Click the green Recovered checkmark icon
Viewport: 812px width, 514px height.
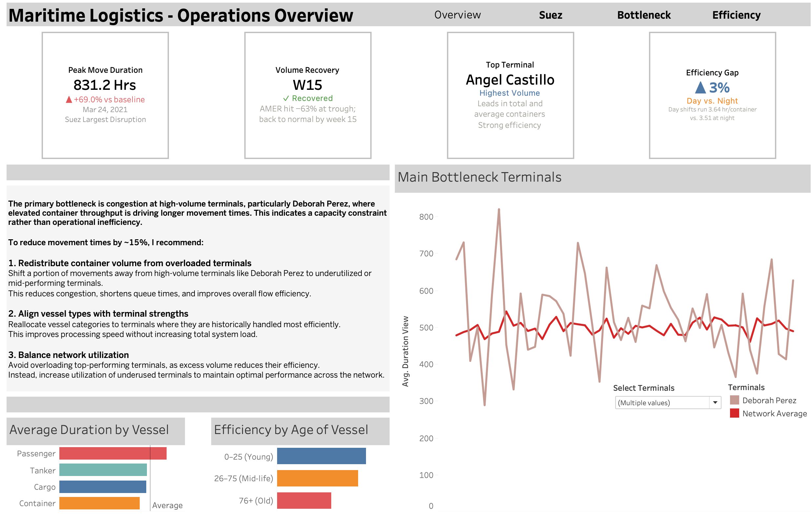pyautogui.click(x=286, y=98)
